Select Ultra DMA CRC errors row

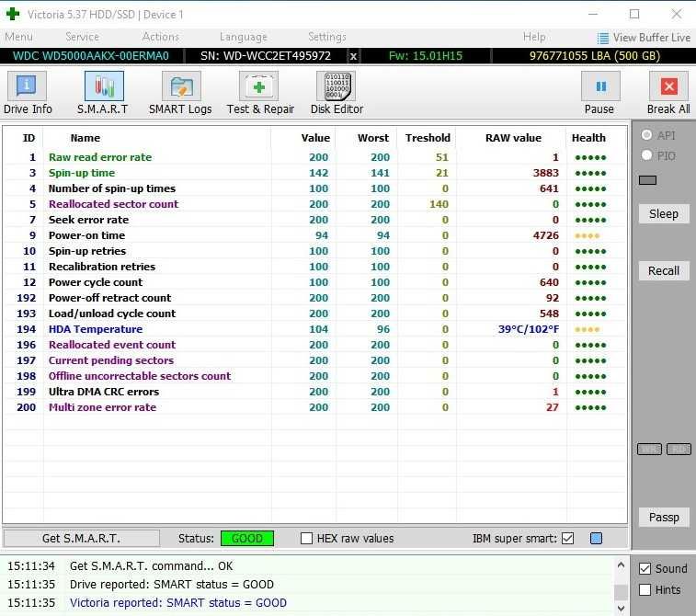click(x=314, y=392)
